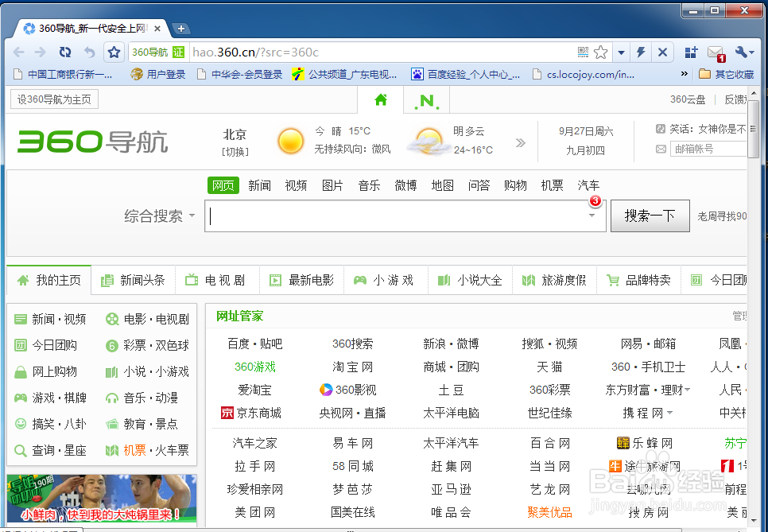768x532 pixels.
Task: Close the 360导航 tab
Action: [x=157, y=29]
